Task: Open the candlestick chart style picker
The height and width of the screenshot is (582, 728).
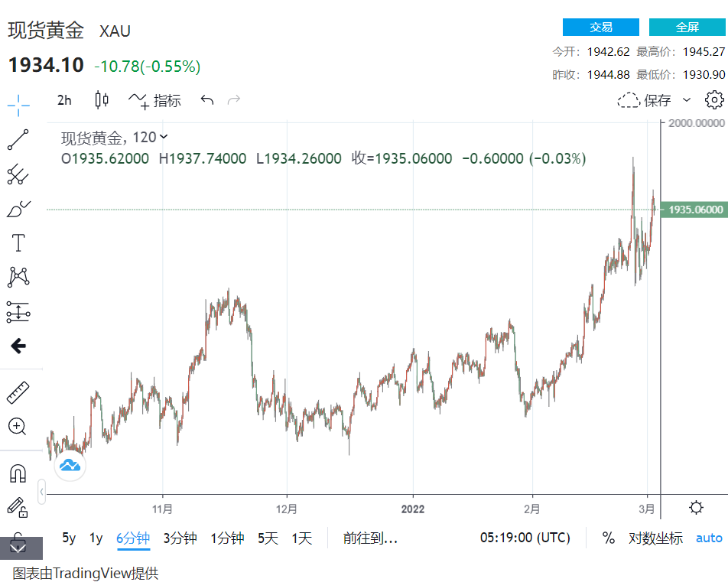Action: pyautogui.click(x=102, y=99)
